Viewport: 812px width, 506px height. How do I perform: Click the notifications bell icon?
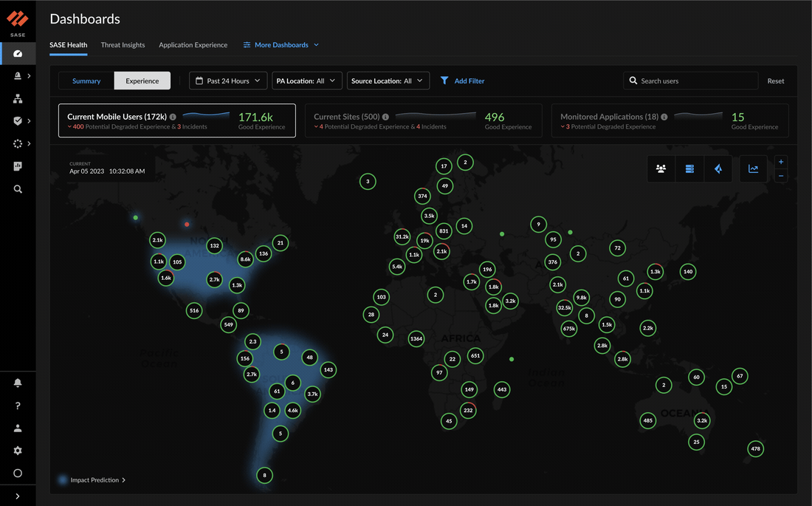tap(18, 383)
